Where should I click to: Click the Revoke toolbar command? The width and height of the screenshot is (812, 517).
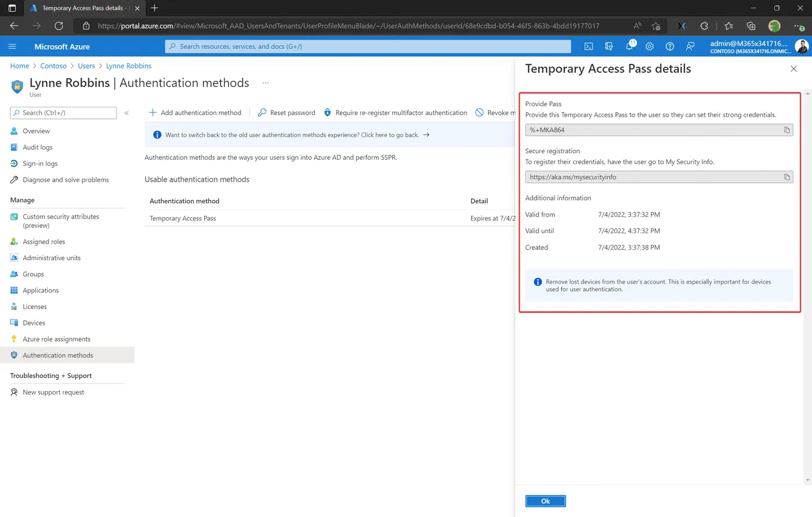click(x=495, y=113)
